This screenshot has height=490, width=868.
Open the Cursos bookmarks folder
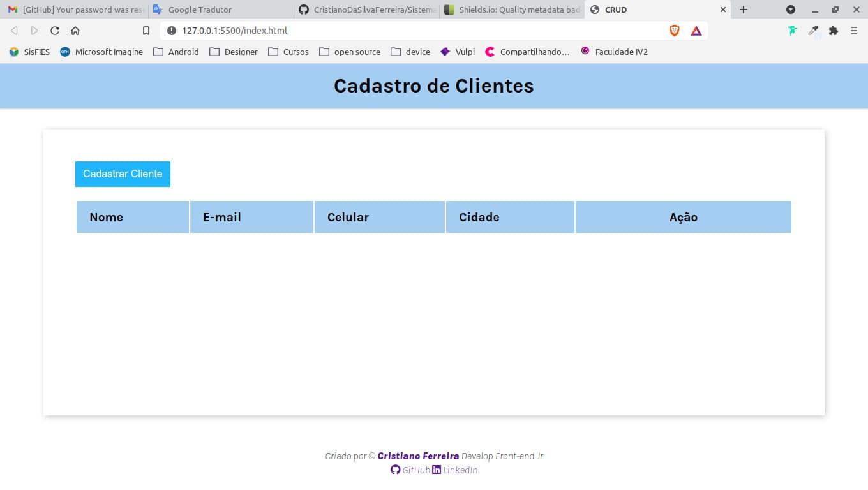point(288,52)
